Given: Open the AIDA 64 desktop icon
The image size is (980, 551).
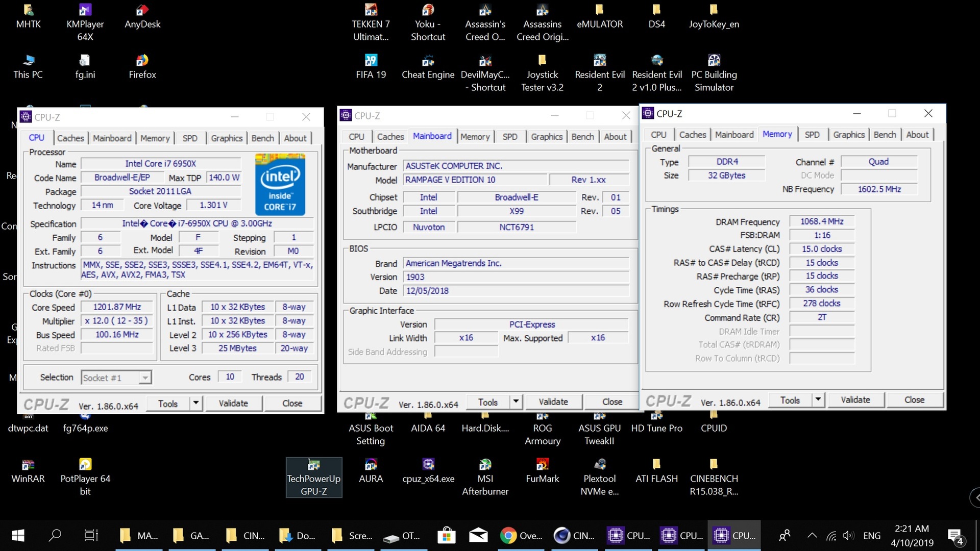Looking at the screenshot, I should (428, 422).
